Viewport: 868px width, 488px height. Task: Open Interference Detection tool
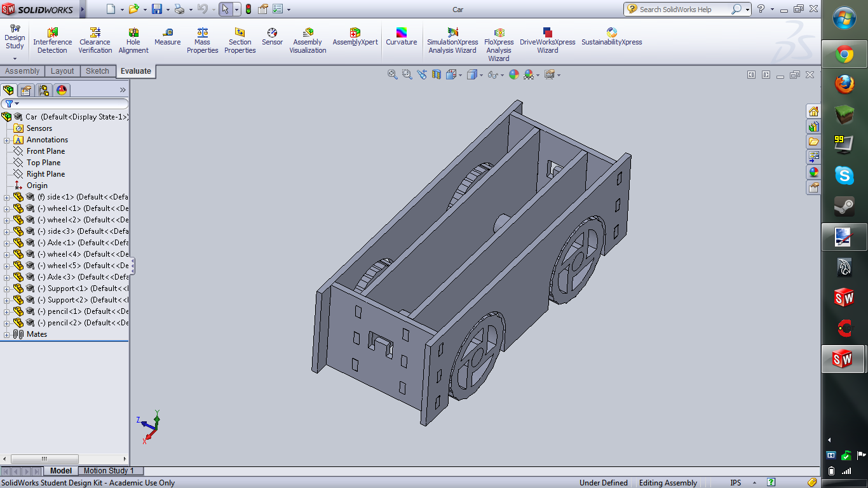point(52,41)
